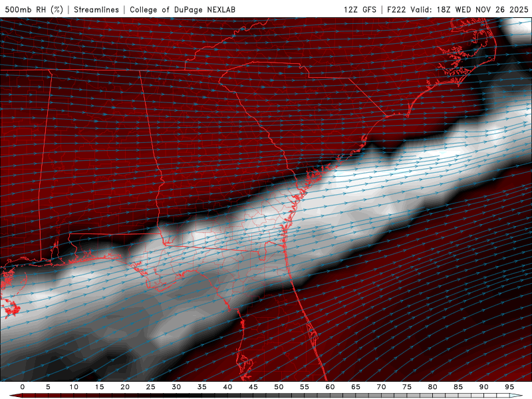532x399 pixels.
Task: Select the '80' colorbar scale label
Action: (x=432, y=387)
